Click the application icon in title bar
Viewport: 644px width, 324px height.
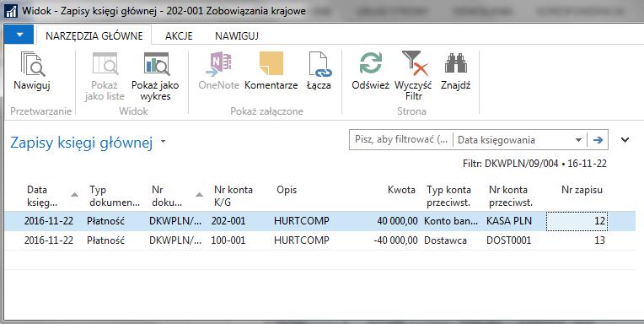tap(10, 11)
